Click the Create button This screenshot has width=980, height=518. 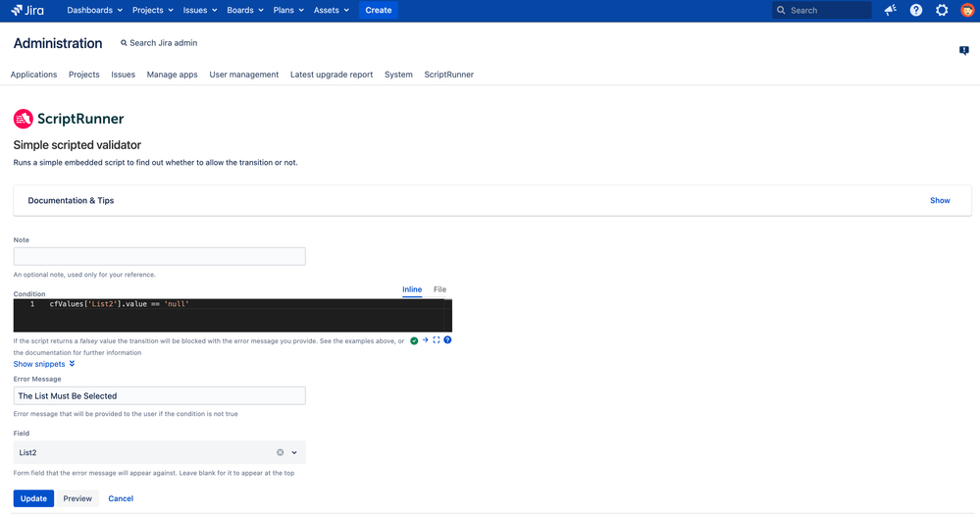tap(378, 10)
